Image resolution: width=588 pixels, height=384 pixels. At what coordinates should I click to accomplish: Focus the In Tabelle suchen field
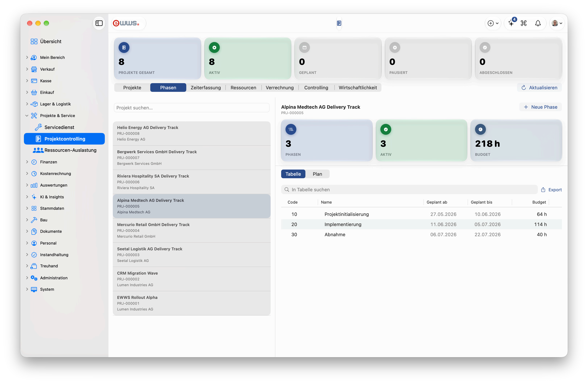click(409, 190)
